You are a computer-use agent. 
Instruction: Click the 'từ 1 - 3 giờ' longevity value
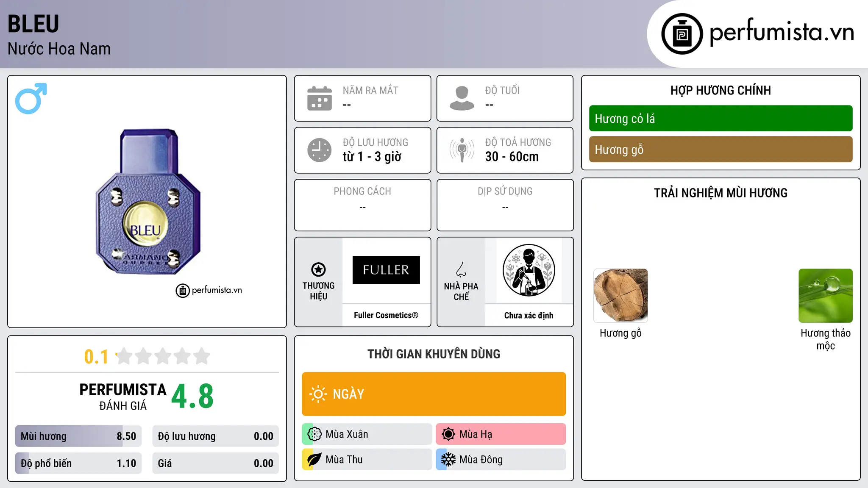(372, 157)
